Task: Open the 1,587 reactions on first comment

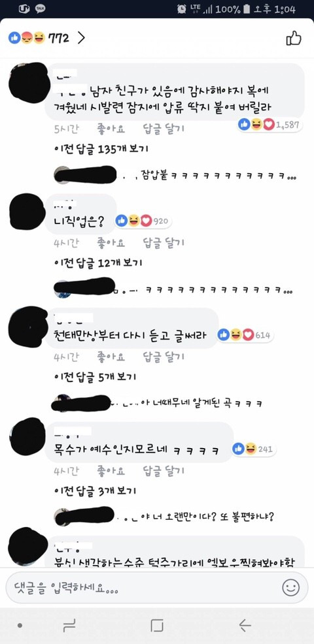Action: coord(270,125)
